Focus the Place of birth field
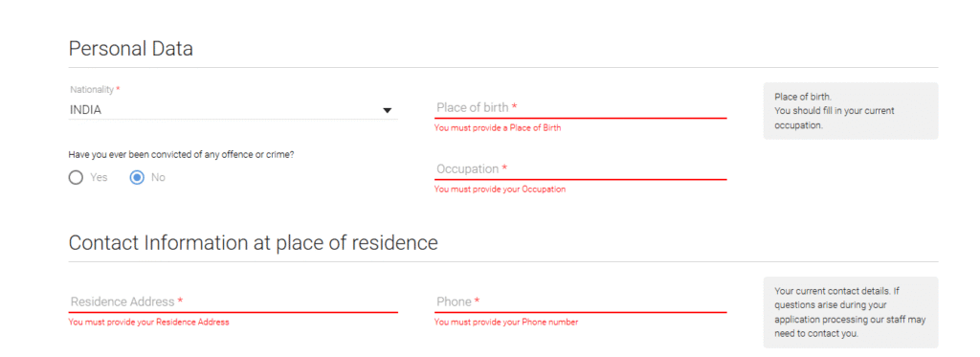Image resolution: width=980 pixels, height=357 pixels. click(x=581, y=107)
